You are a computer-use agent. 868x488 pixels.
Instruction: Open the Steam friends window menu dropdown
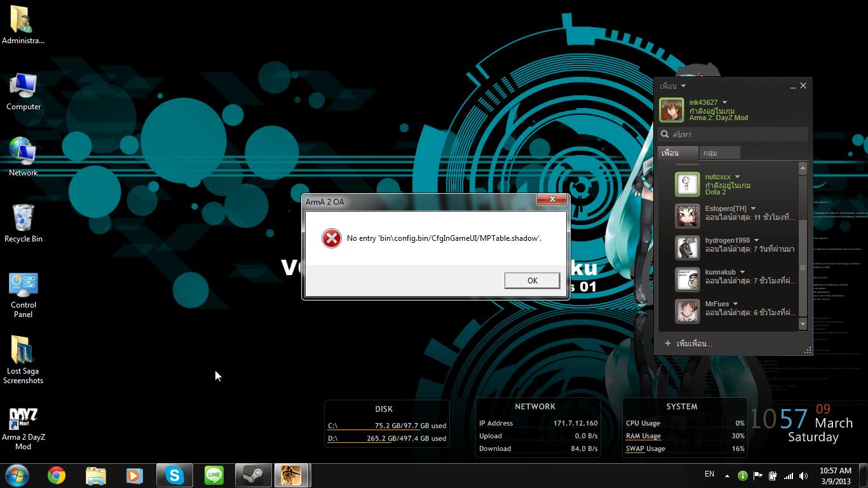683,86
